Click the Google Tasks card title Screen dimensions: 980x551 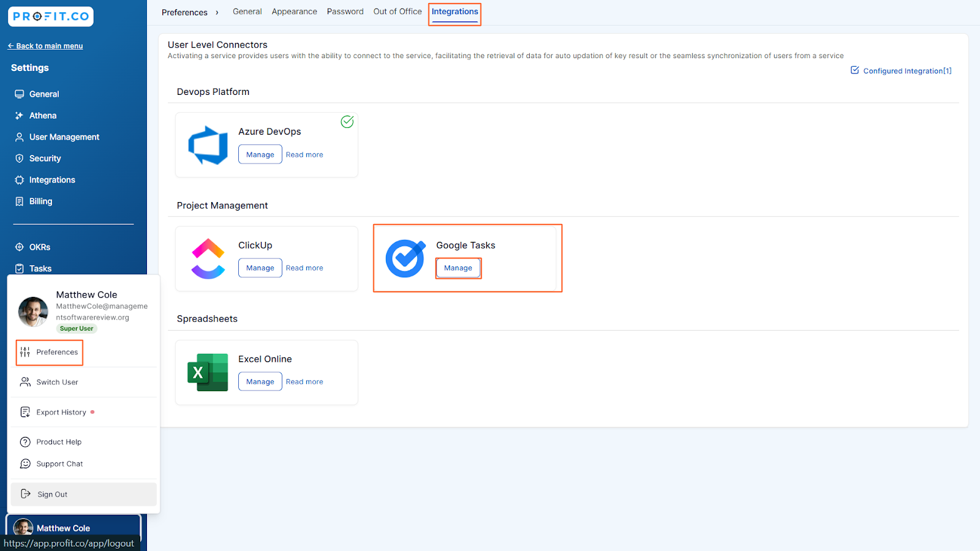click(466, 246)
